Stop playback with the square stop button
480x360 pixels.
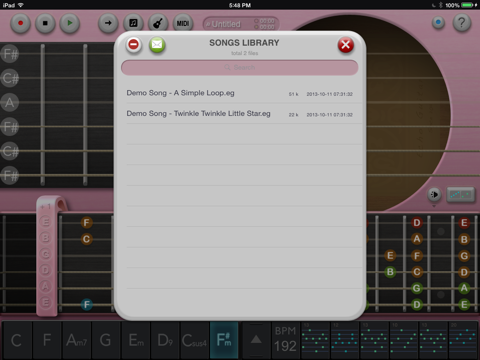pos(45,23)
